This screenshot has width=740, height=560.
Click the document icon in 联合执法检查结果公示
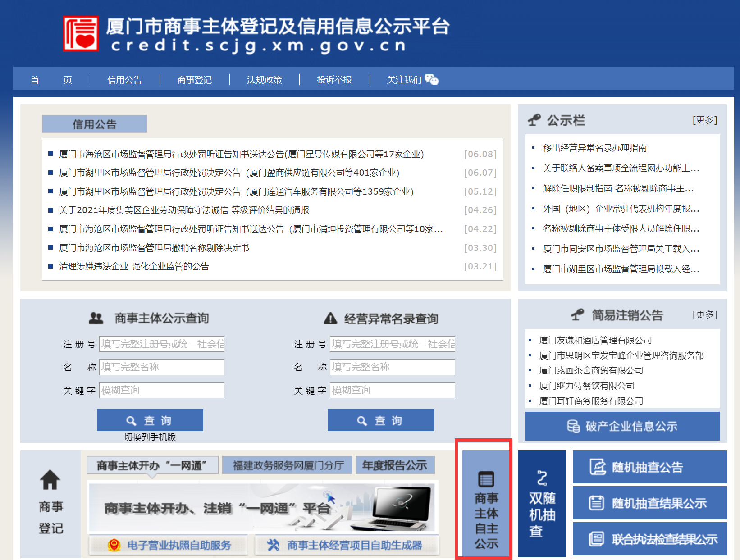click(597, 539)
